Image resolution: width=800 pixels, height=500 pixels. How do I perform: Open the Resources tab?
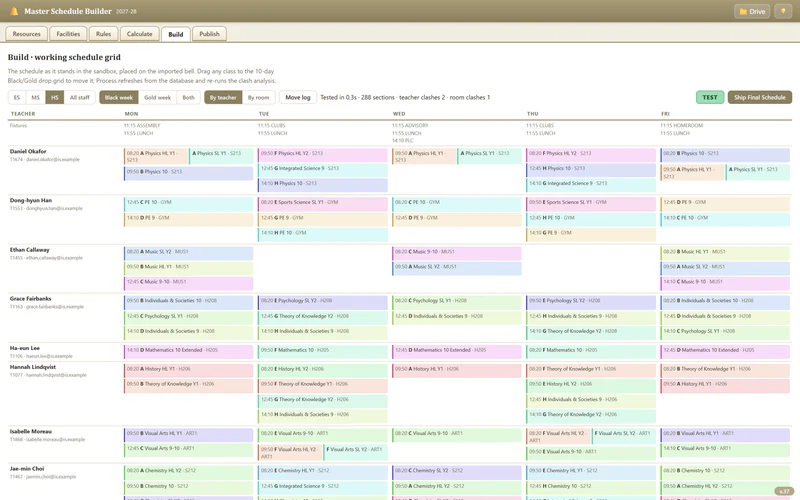click(27, 34)
